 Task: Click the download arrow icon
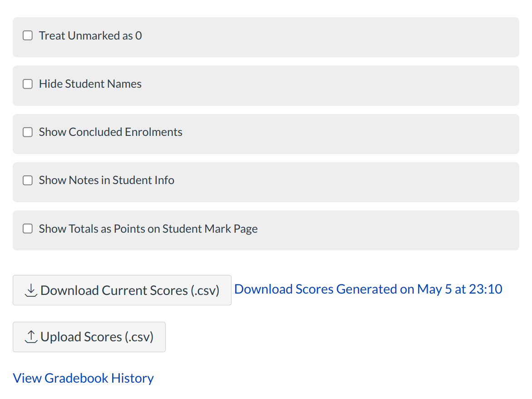point(30,290)
